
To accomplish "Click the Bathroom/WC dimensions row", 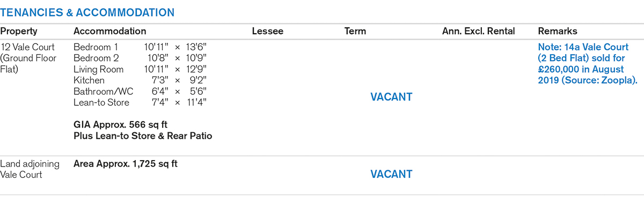I will coord(140,92).
